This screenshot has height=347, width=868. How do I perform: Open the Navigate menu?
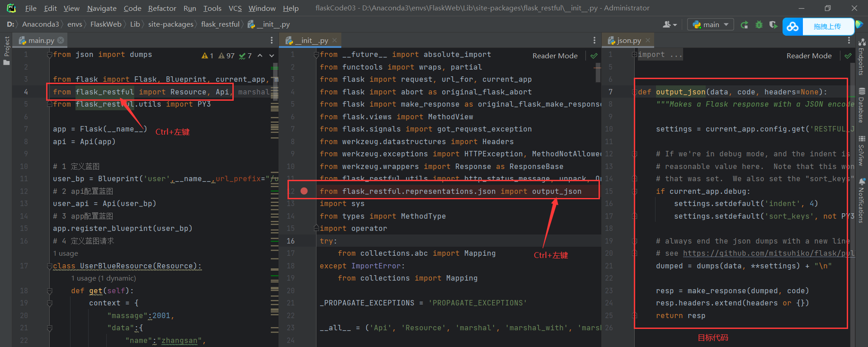pos(102,8)
